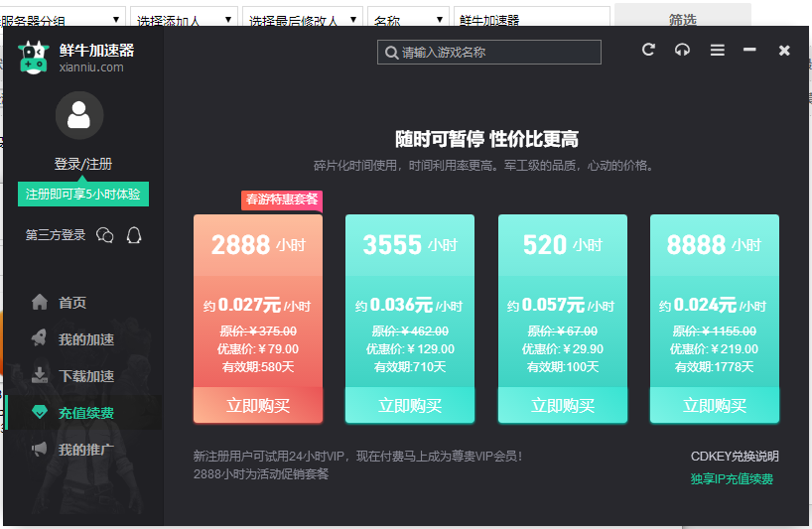Screen dimensions: 812x529
Task: Buy the 8888 小时 package
Action: tap(714, 405)
